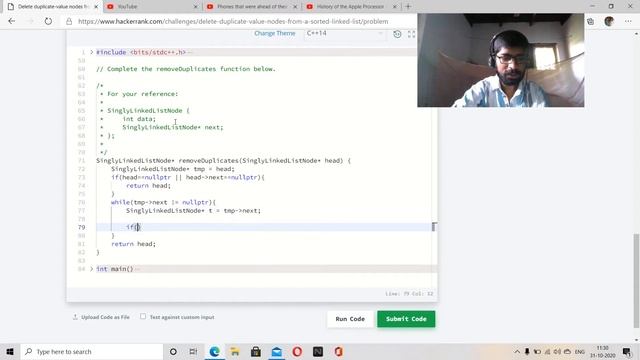
Task: Run Code button
Action: (x=350, y=319)
